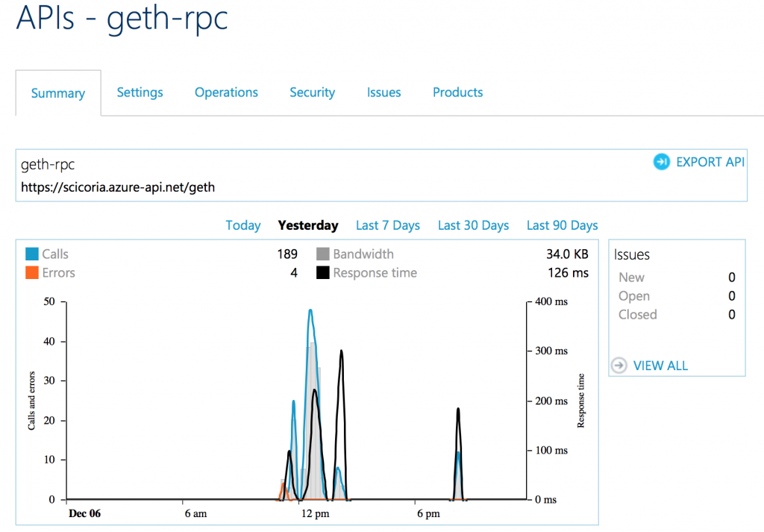Switch to the Last 7 Days view

[x=387, y=225]
